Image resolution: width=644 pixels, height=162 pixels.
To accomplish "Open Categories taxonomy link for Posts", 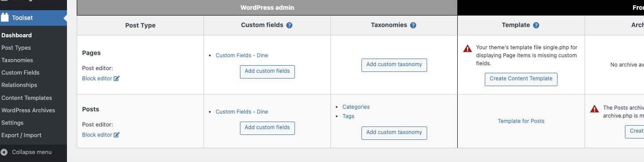I will pos(356,107).
